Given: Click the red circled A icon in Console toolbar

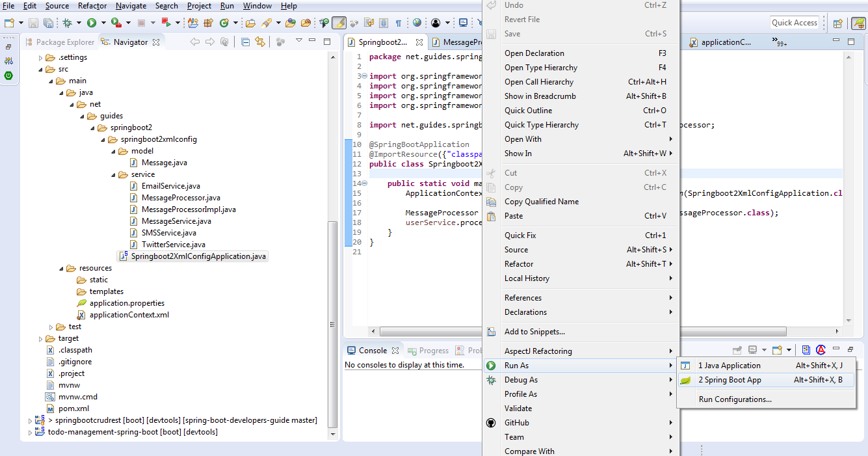Looking at the screenshot, I should pos(821,350).
